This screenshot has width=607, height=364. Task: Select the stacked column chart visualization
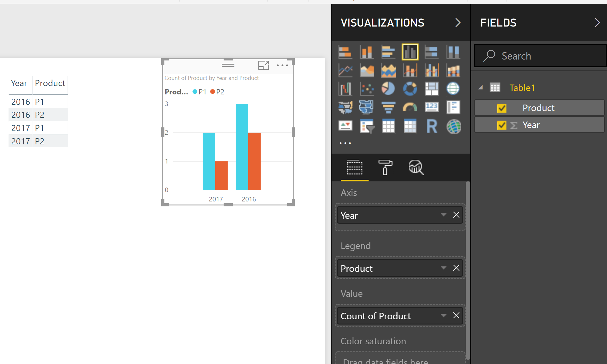pyautogui.click(x=366, y=52)
